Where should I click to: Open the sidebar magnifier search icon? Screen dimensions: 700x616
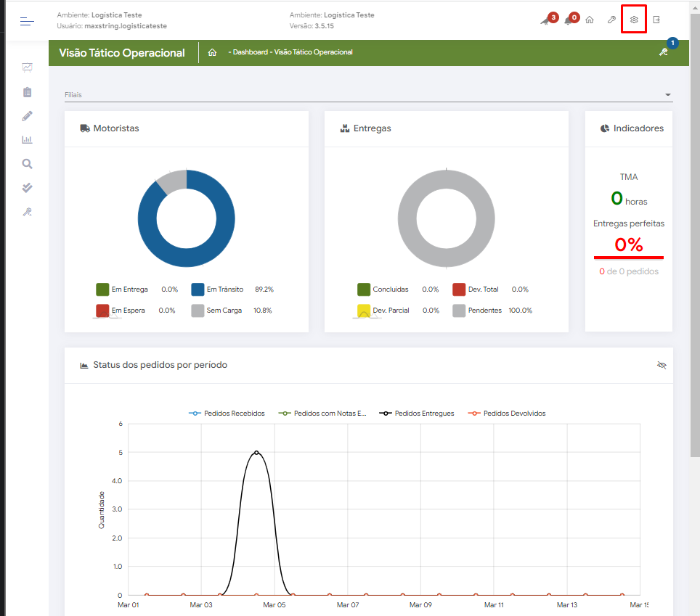[x=27, y=164]
